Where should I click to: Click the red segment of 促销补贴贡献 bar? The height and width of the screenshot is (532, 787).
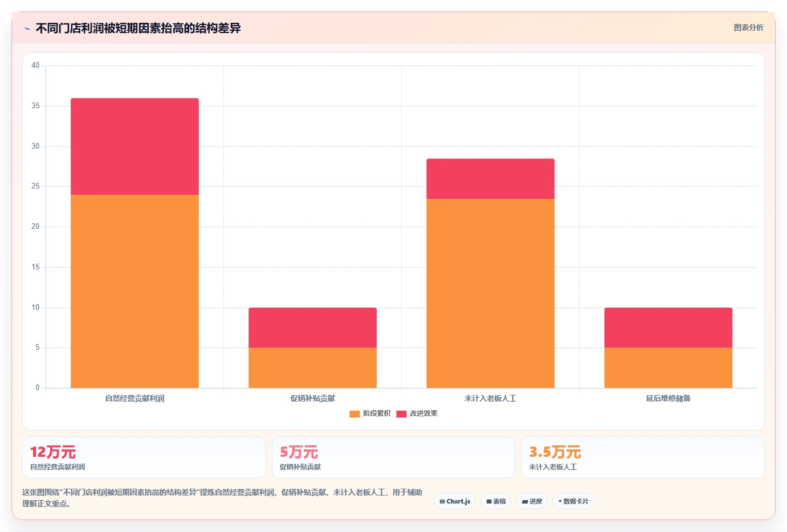[x=312, y=328]
